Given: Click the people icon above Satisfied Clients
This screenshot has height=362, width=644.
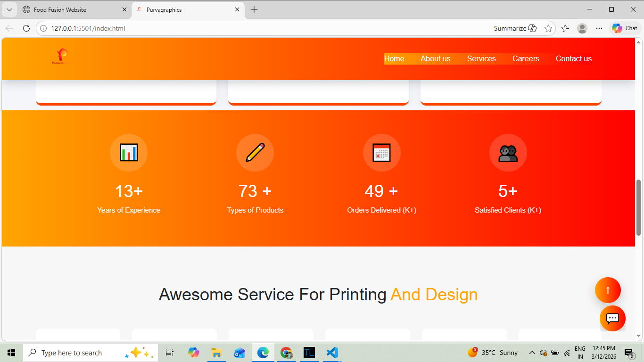Looking at the screenshot, I should (x=508, y=153).
